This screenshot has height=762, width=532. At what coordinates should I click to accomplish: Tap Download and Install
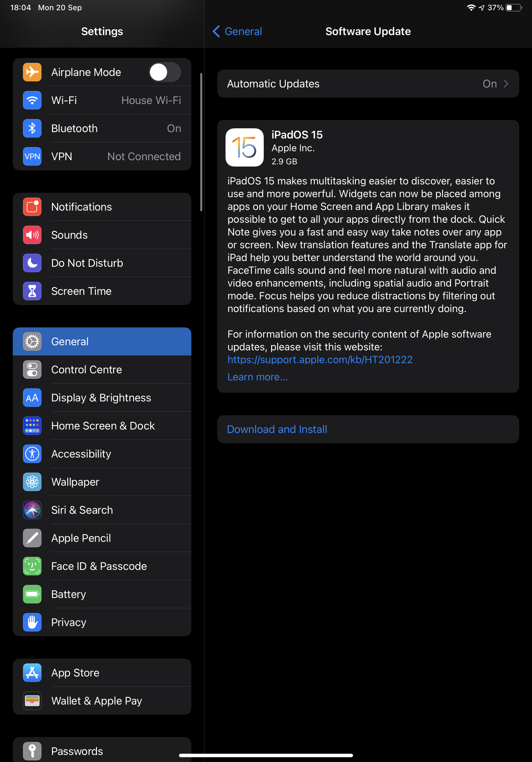click(x=368, y=429)
